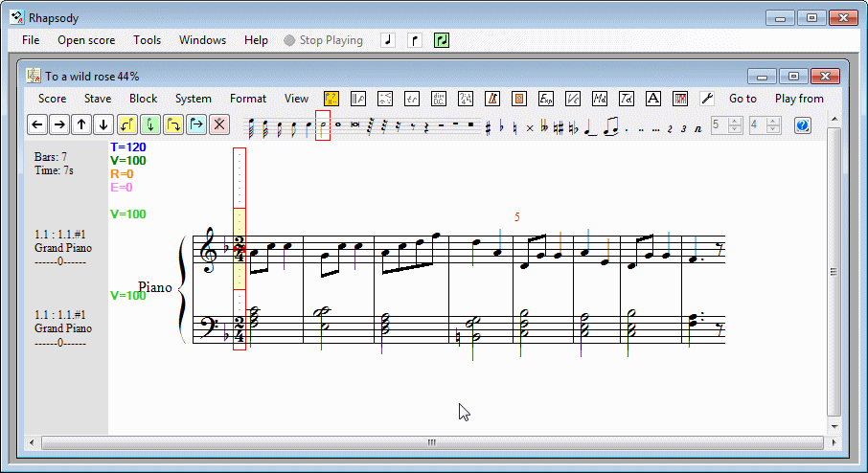Screen dimensions: 868x473
Task: Click the wrench settings icon
Action: click(x=707, y=99)
